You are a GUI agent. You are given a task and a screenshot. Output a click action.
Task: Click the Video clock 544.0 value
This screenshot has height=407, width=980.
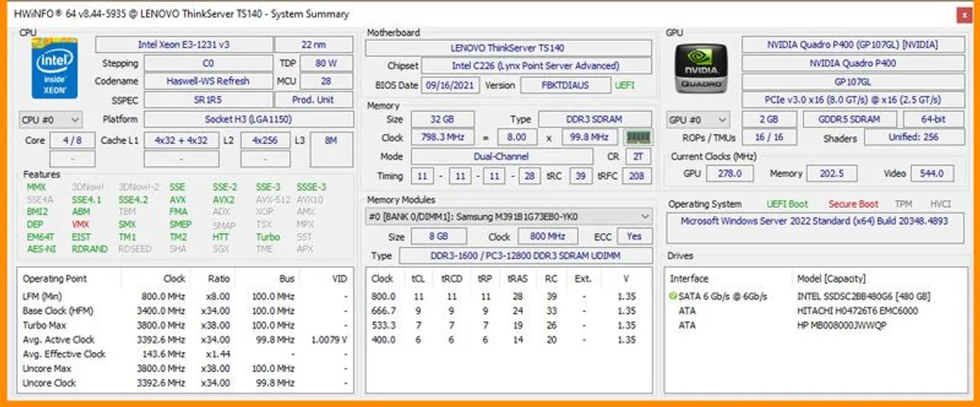(931, 173)
